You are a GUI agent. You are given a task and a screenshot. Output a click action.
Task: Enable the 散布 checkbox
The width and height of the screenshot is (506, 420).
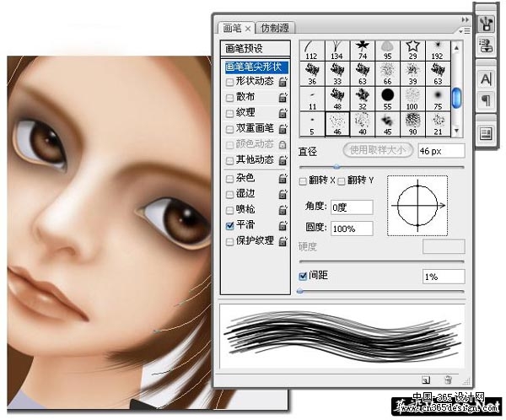[229, 98]
